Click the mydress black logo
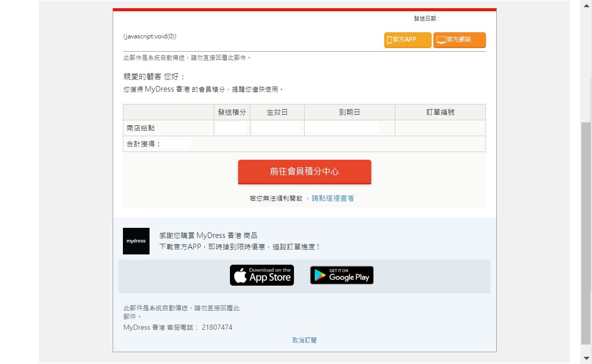 [x=136, y=241]
